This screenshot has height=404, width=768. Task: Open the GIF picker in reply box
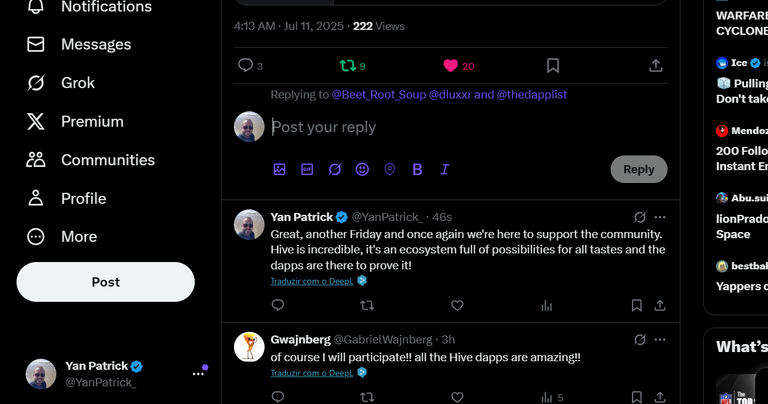(x=307, y=169)
